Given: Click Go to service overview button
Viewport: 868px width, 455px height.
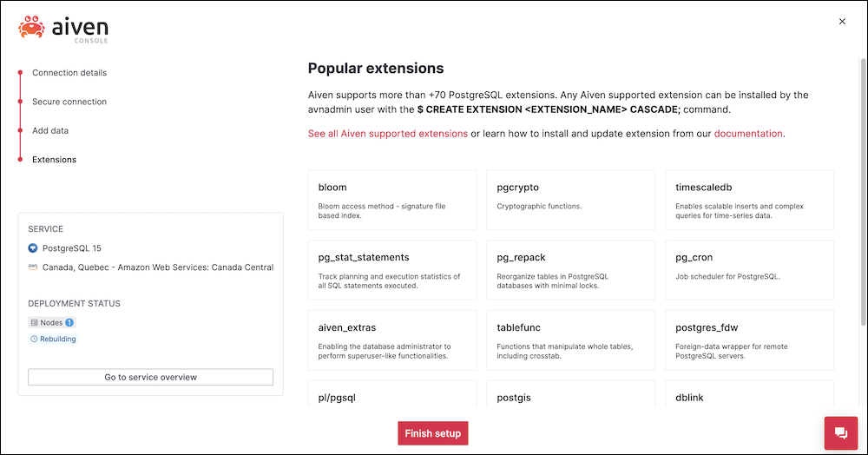Looking at the screenshot, I should tap(150, 377).
